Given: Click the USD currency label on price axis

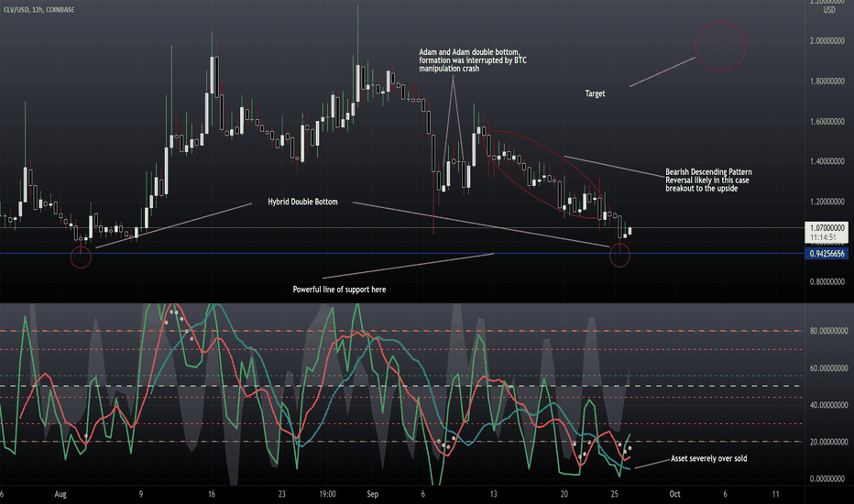Looking at the screenshot, I should [x=829, y=10].
